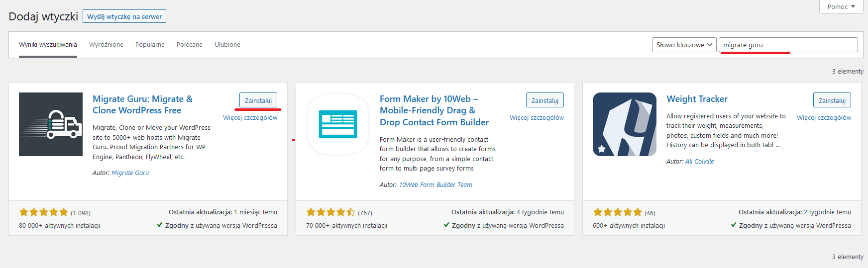Switch to the Wyróżnione tab
This screenshot has height=268, width=868.
(x=106, y=45)
